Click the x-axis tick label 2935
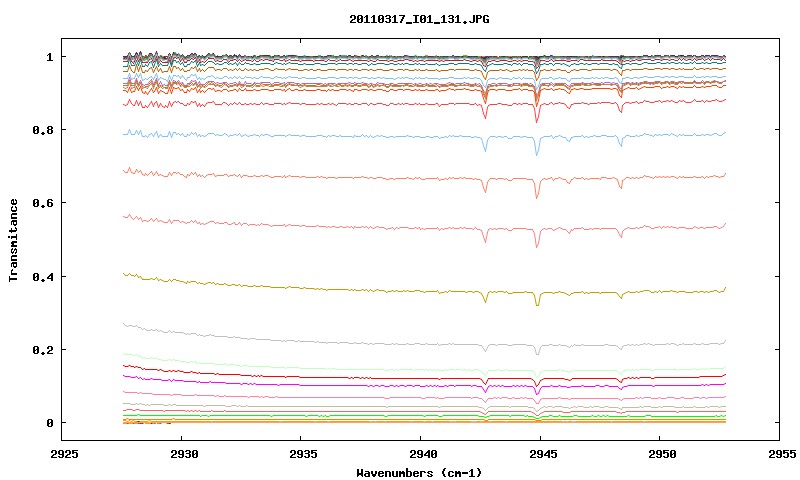The height and width of the screenshot is (480, 800). click(303, 454)
